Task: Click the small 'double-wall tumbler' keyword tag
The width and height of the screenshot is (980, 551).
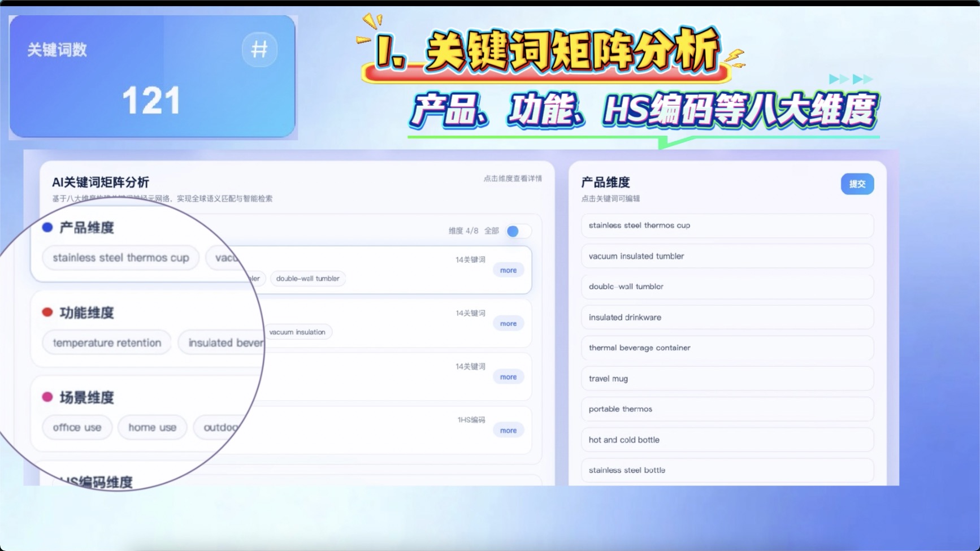Action: point(307,279)
